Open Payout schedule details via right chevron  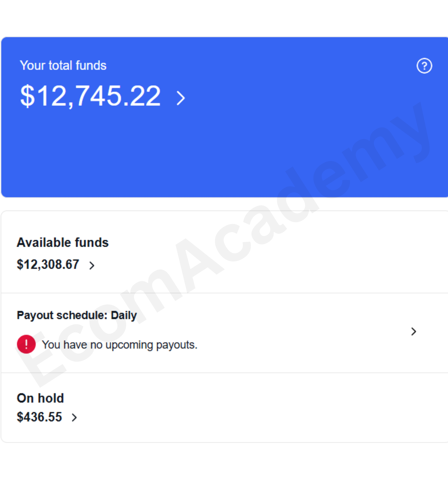point(413,331)
